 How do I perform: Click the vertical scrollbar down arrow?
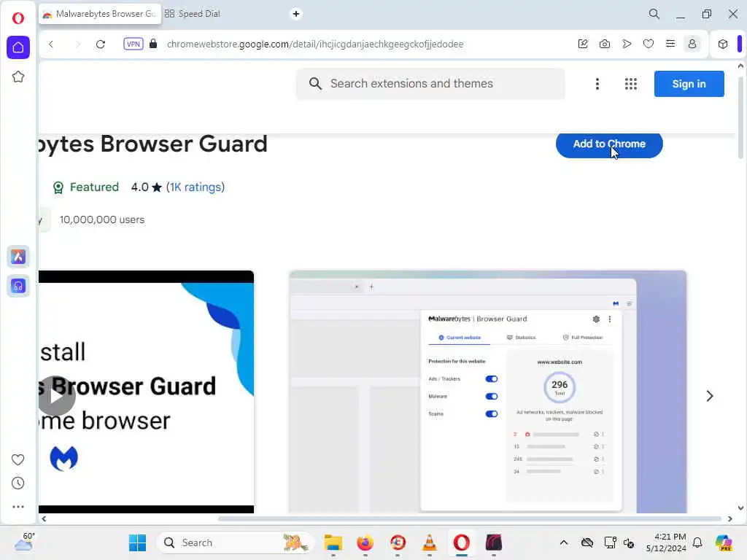pos(740,508)
